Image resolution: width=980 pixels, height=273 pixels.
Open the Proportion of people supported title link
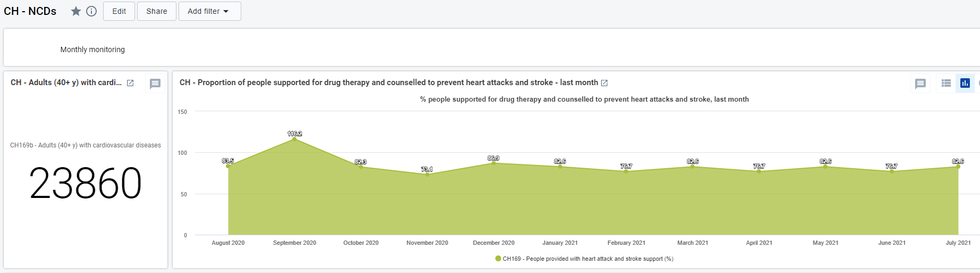[x=388, y=82]
